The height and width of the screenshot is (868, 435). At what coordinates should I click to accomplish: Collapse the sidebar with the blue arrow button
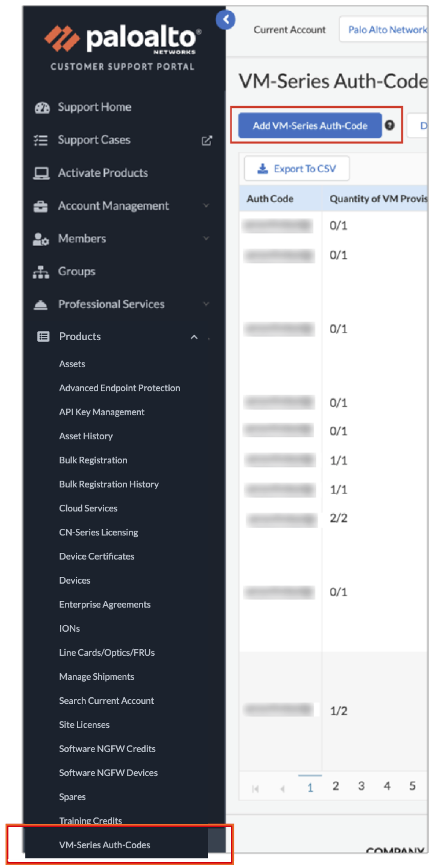(x=225, y=20)
